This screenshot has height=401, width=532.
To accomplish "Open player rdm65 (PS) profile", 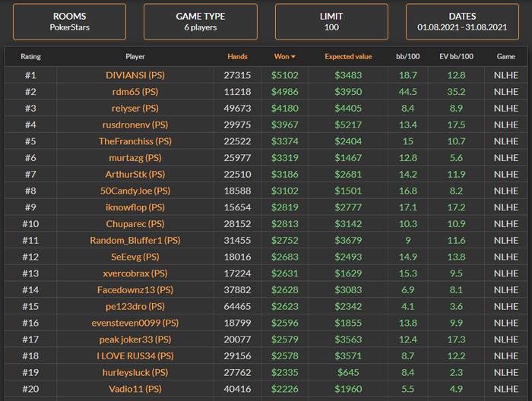I will [135, 92].
